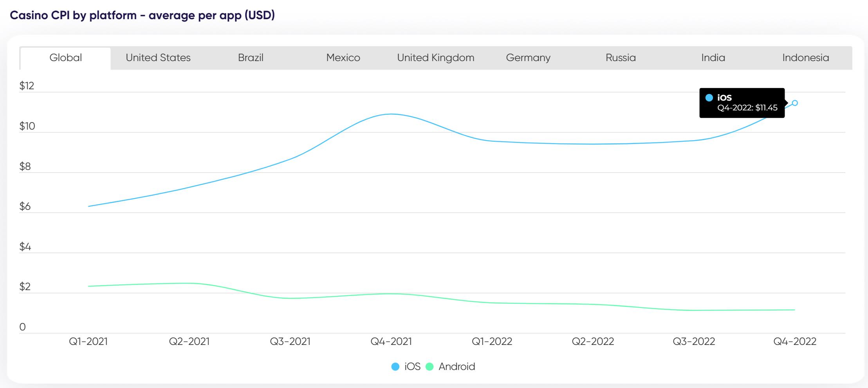
Task: Open the United Kingdom tab
Action: (x=435, y=58)
